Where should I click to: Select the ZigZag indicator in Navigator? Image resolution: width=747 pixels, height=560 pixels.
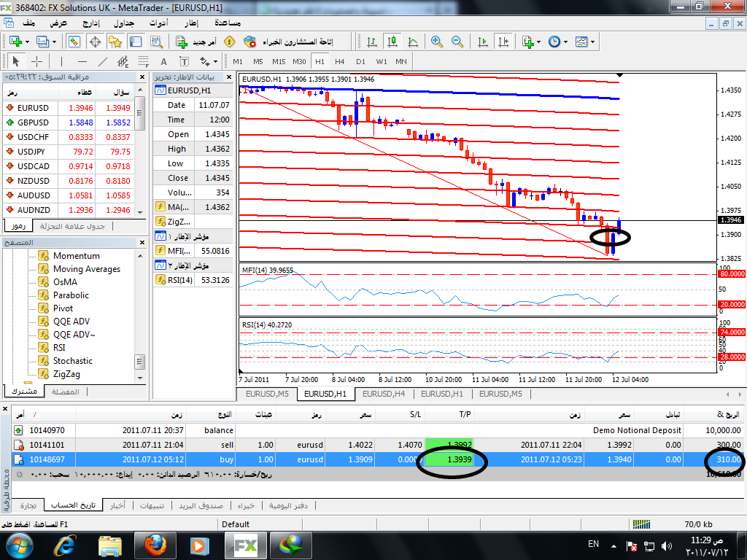pos(66,374)
